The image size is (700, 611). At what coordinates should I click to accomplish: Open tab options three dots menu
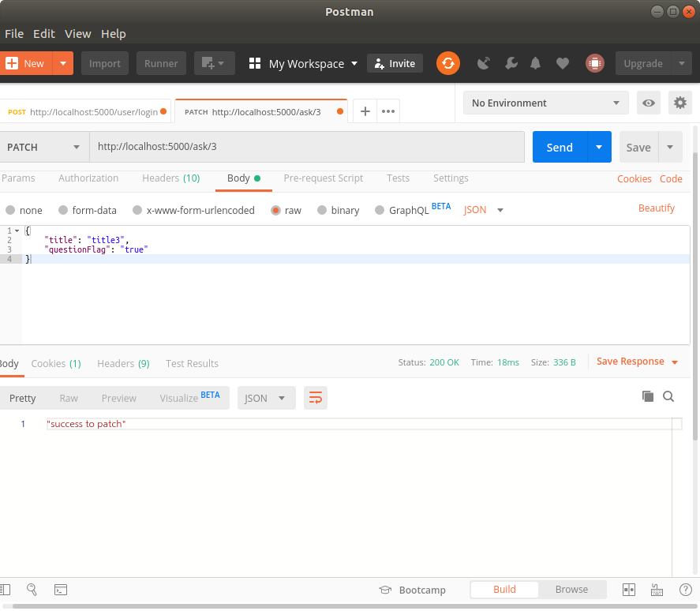pos(388,111)
